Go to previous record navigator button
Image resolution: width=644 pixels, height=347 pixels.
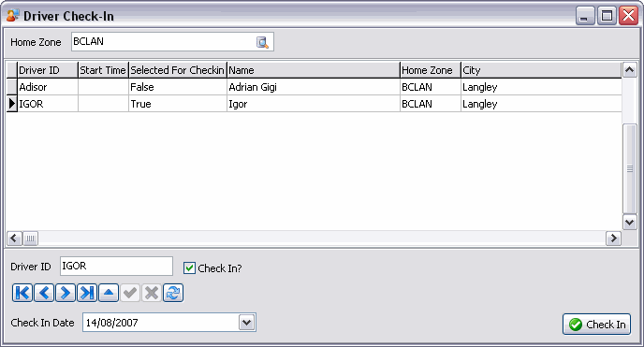coord(44,293)
